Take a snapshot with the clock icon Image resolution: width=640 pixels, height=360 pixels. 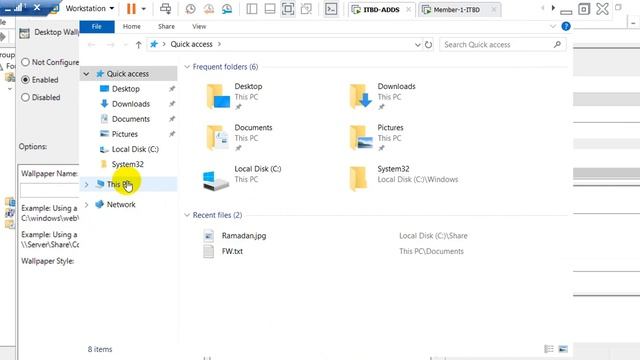coord(190,9)
